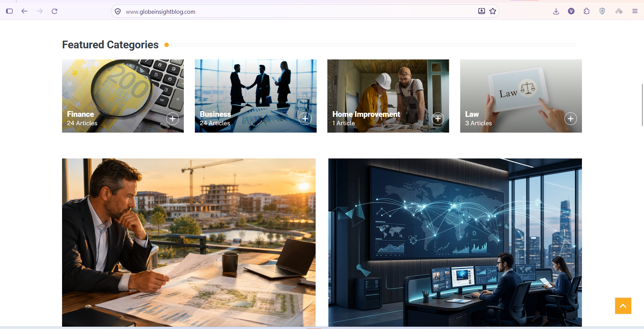The height and width of the screenshot is (329, 644).
Task: Open the Home Improvement category link
Action: click(x=366, y=114)
